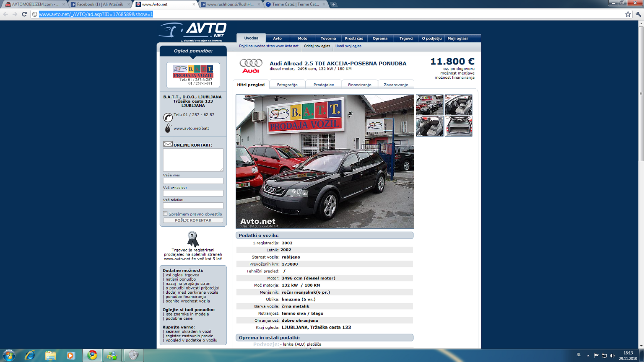The image size is (644, 362).
Task: Tick the 'Sprejmem pravno obvestilo' checkbox
Action: coord(165,214)
